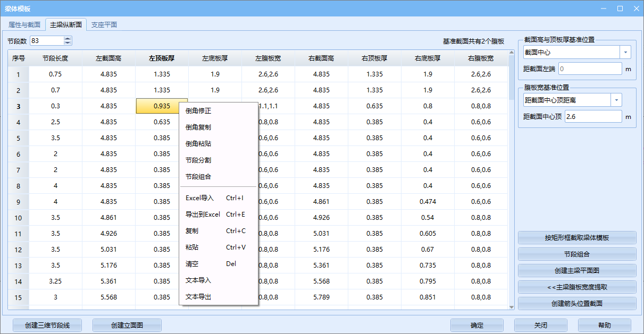Screen dimensions: 644x334
Task: Decrease 节段数 with the down spinner arrow
Action: [x=68, y=43]
